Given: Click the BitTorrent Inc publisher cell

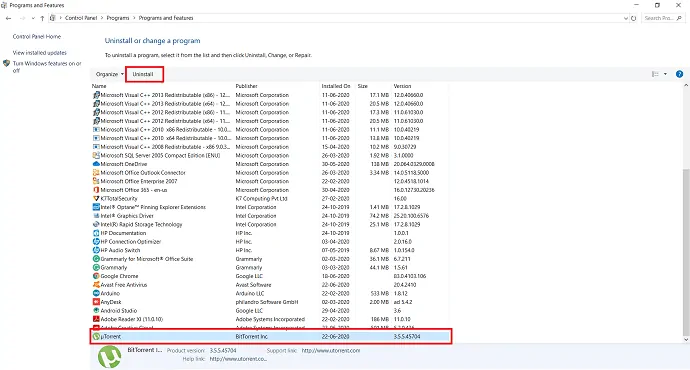Looking at the screenshot, I should click(x=252, y=337).
